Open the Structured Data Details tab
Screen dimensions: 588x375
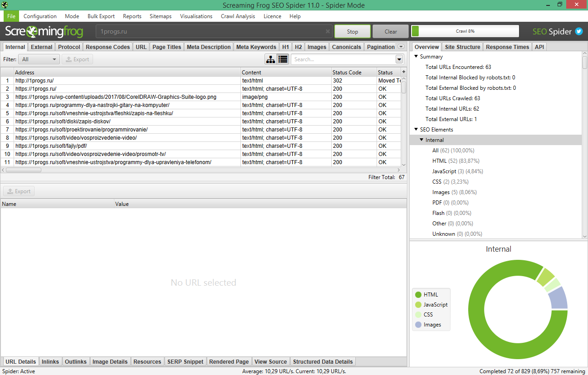323,361
